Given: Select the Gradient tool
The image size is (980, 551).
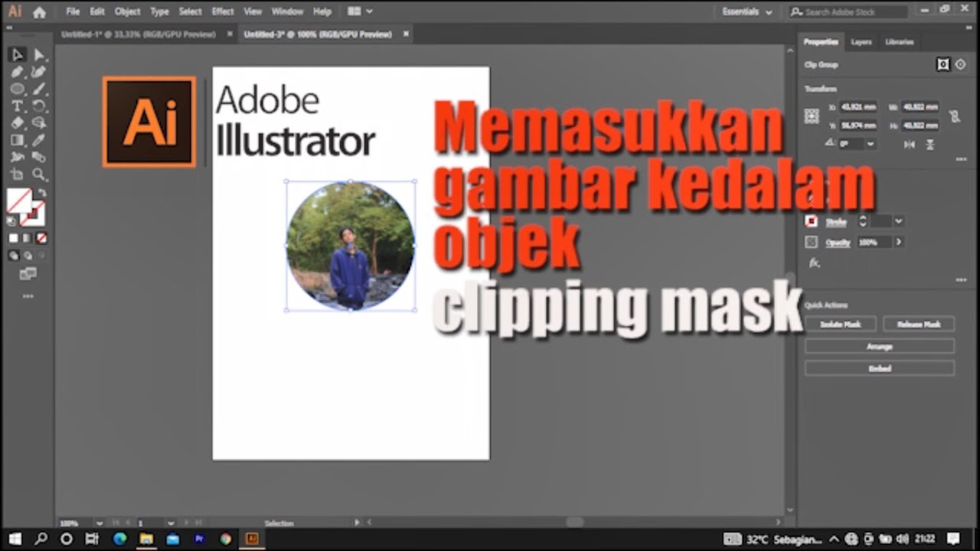Looking at the screenshot, I should tap(17, 140).
